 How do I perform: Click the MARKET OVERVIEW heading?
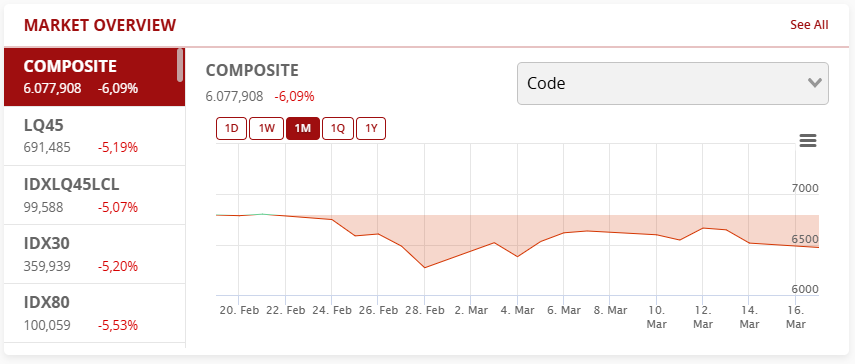(x=100, y=25)
